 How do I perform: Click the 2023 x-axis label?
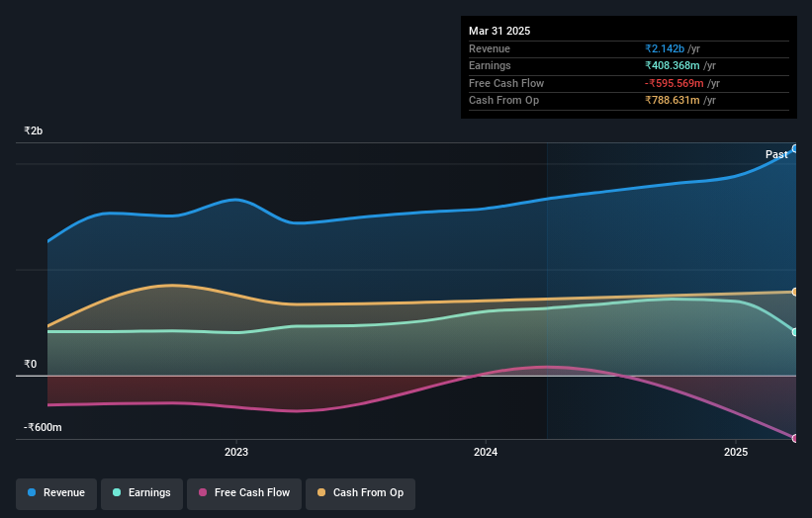tap(236, 453)
